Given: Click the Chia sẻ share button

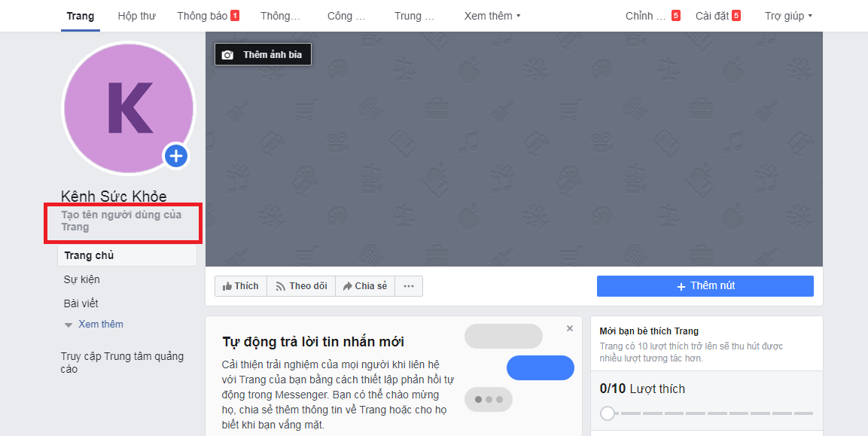Looking at the screenshot, I should click(x=365, y=286).
